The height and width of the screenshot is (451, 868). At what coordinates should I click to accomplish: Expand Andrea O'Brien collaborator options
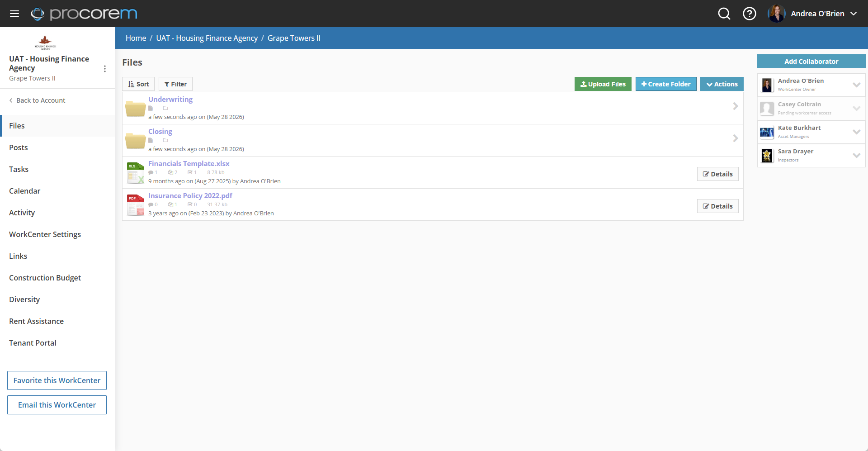point(856,85)
